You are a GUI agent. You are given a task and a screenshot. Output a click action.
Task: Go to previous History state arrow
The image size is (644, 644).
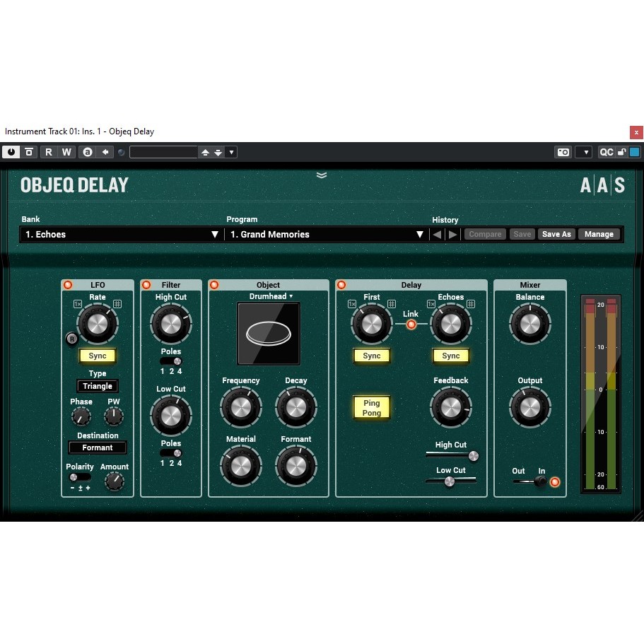(x=437, y=235)
